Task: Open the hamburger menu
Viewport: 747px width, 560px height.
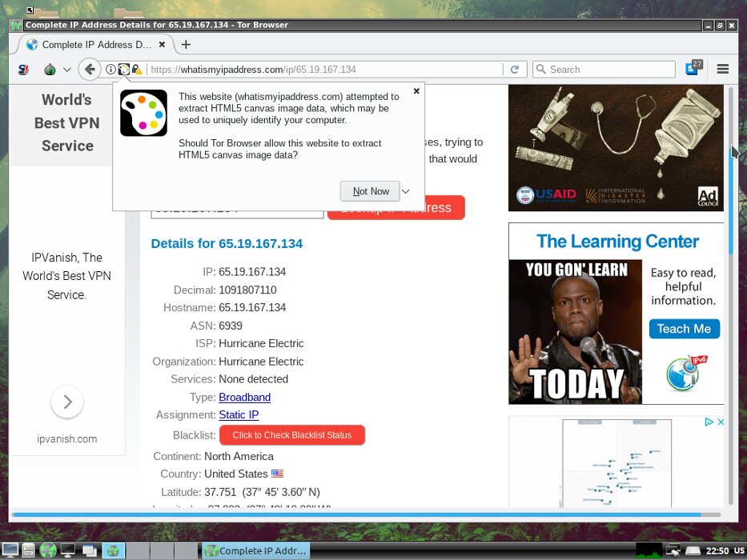Action: tap(723, 70)
